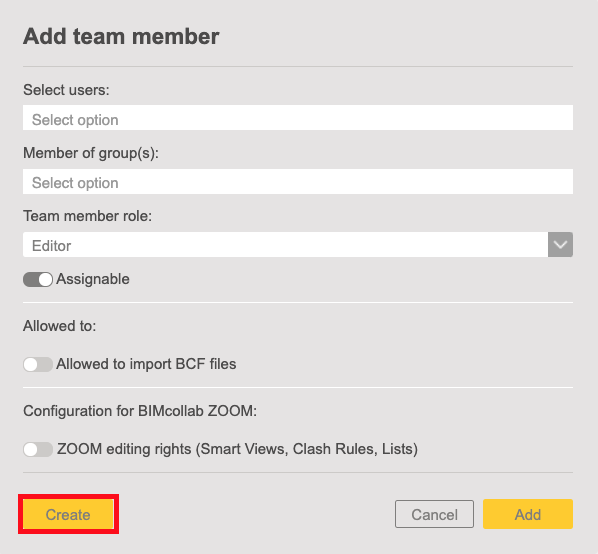This screenshot has height=554, width=598.
Task: Click the 'Member of group(s):' field label
Action: point(91,153)
